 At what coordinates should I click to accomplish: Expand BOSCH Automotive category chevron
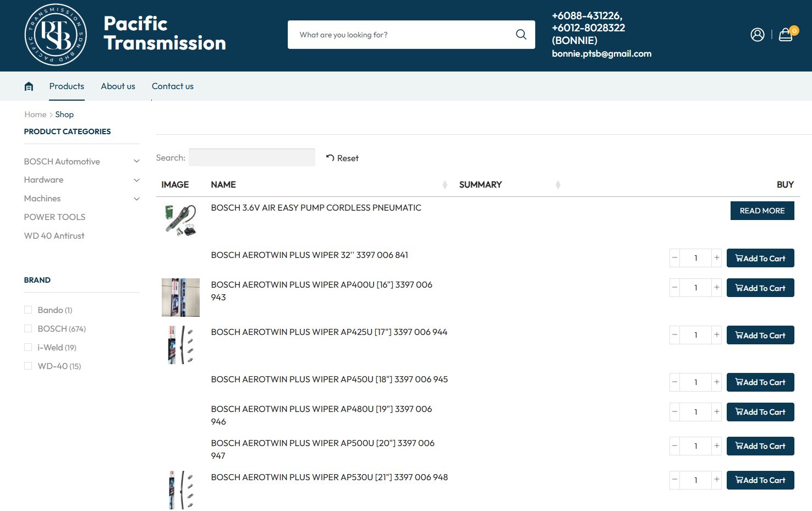[x=136, y=161]
